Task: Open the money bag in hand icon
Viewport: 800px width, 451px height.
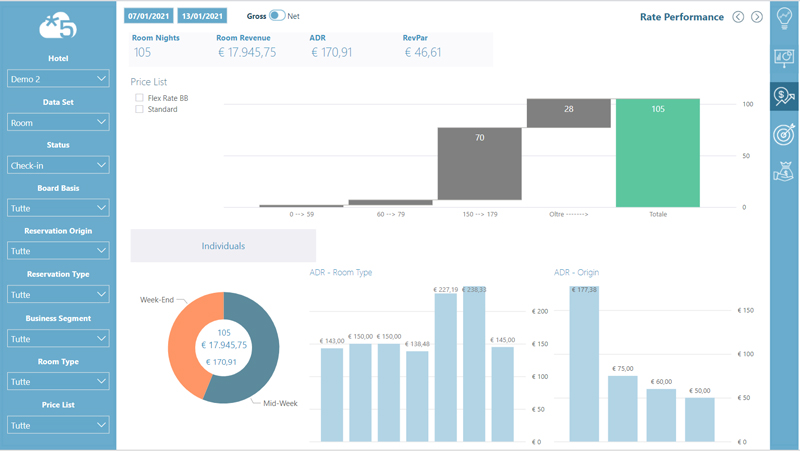Action: 784,171
